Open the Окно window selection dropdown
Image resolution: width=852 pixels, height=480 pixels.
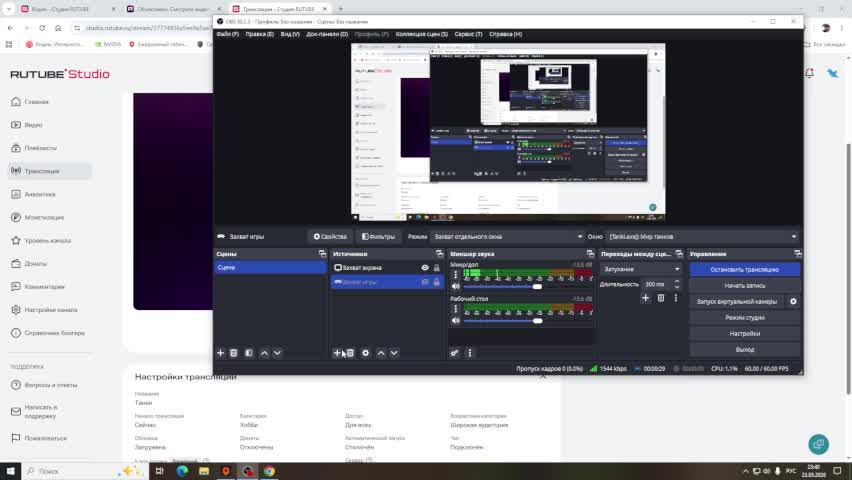(703, 236)
